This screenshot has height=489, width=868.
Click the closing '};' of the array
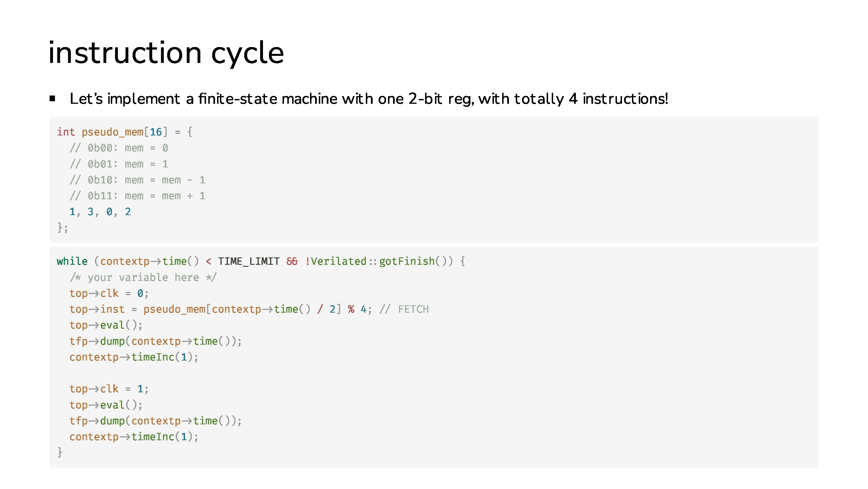pos(63,227)
